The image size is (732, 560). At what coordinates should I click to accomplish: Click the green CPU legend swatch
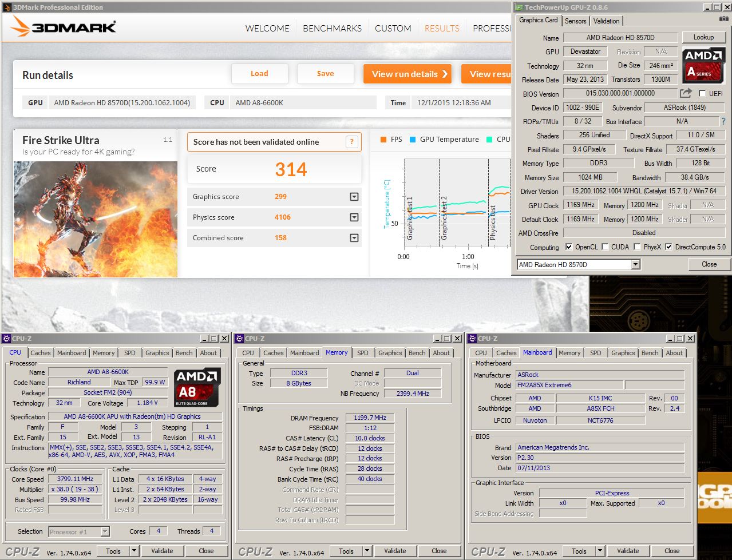pos(489,140)
